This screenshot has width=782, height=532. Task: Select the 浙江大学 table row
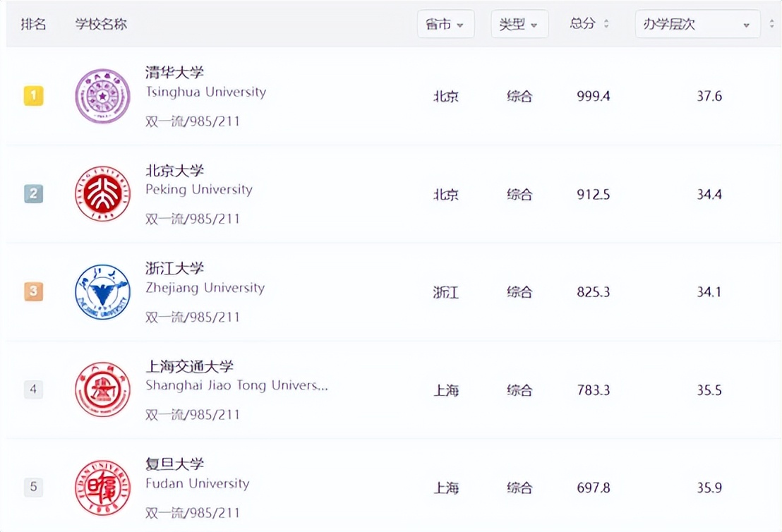(x=391, y=292)
